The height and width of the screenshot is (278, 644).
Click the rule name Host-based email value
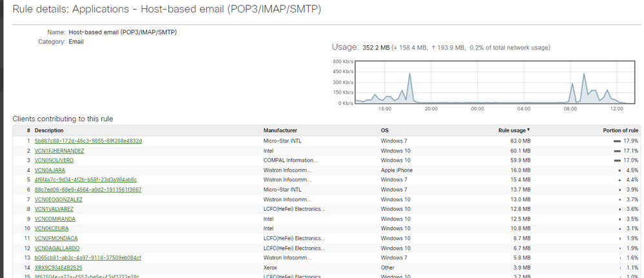pos(122,32)
